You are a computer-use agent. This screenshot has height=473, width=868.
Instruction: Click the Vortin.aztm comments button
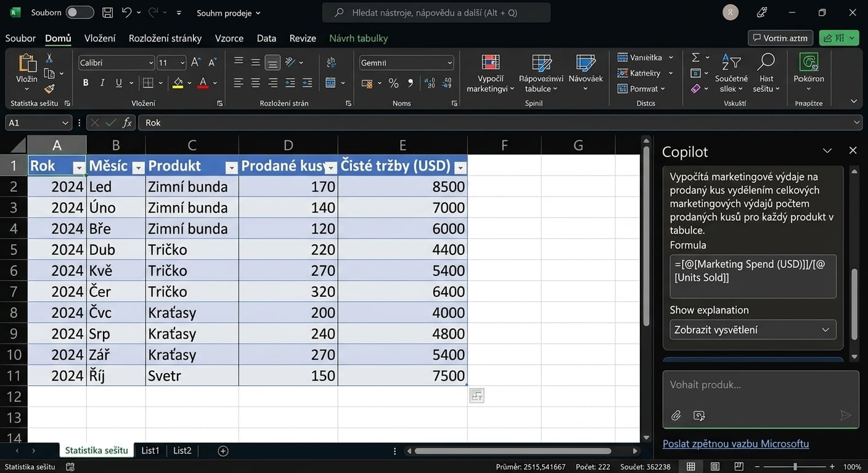click(x=780, y=38)
